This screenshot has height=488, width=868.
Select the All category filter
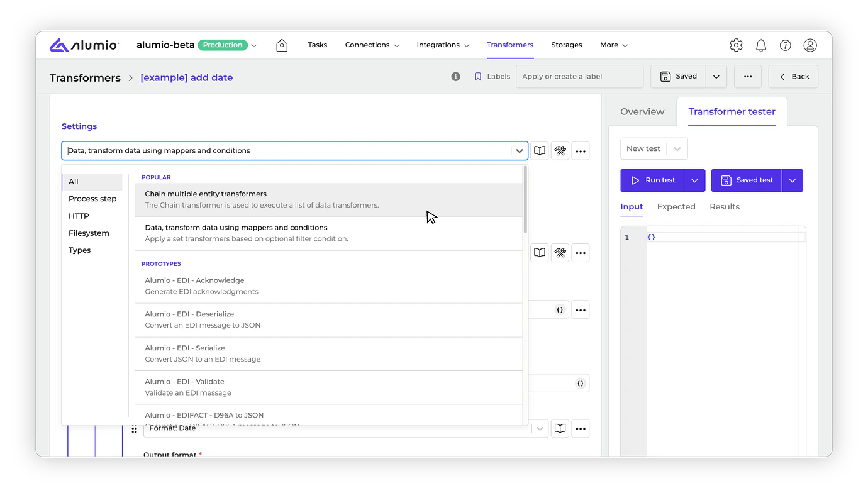click(92, 182)
